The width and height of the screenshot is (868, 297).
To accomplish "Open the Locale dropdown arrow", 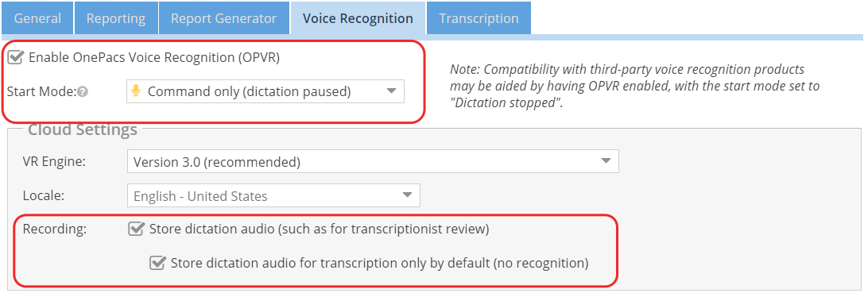I will (x=408, y=195).
